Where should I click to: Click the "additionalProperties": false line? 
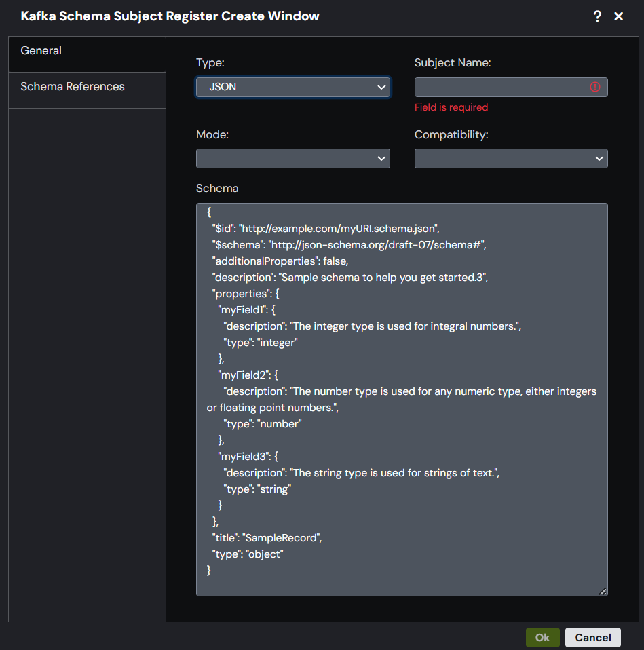[x=280, y=261]
